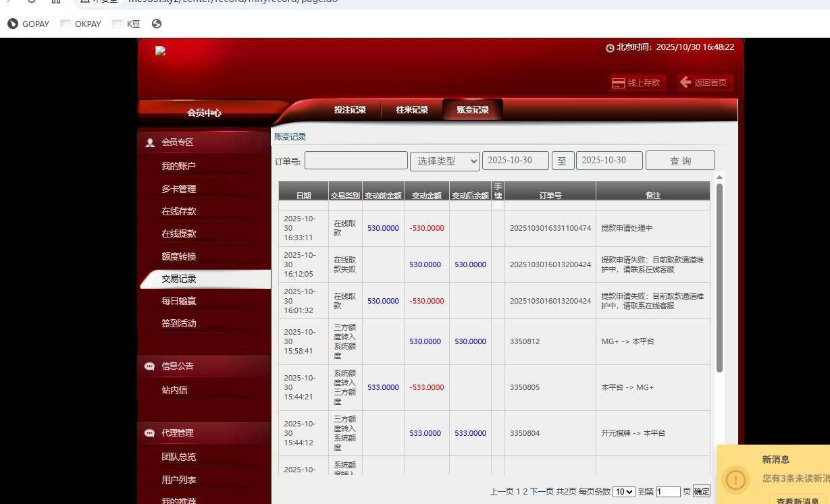Click the 返回首页 back arrow icon
Image resolution: width=830 pixels, height=504 pixels.
point(685,82)
